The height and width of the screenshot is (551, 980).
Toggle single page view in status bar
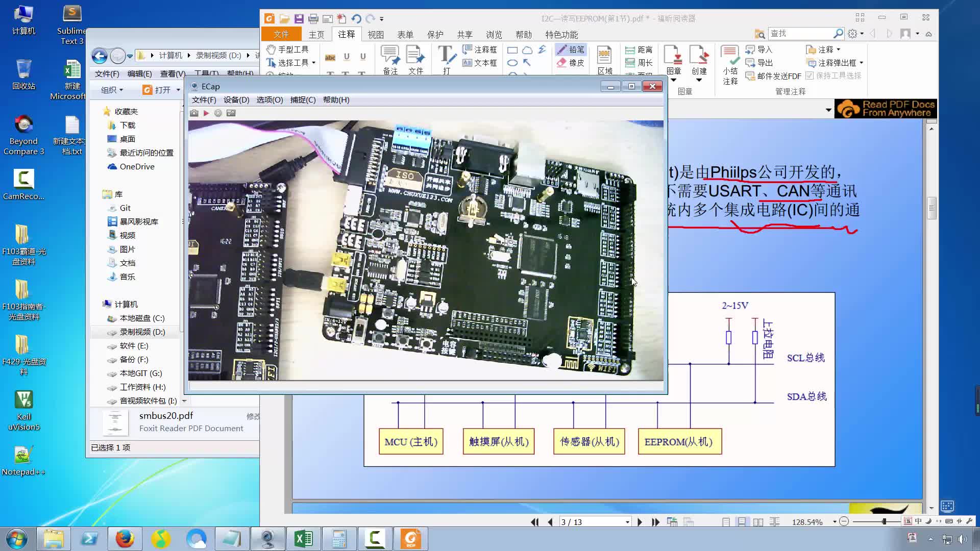pos(727,521)
